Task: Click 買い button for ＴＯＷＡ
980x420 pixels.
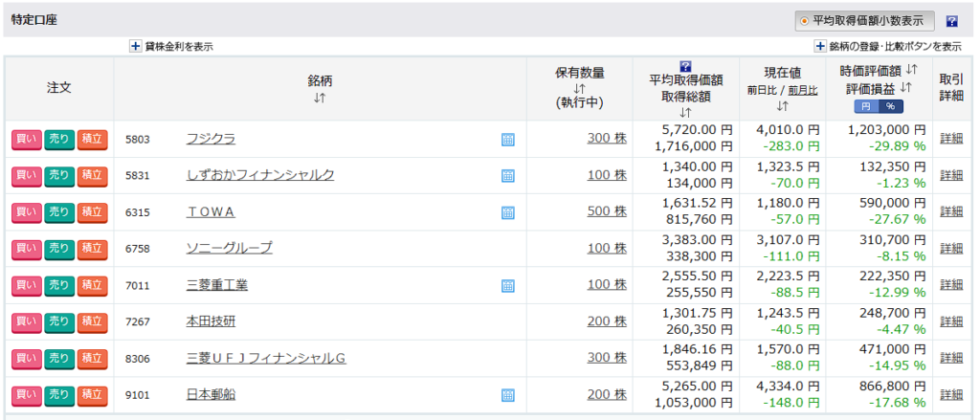Action: click(26, 212)
